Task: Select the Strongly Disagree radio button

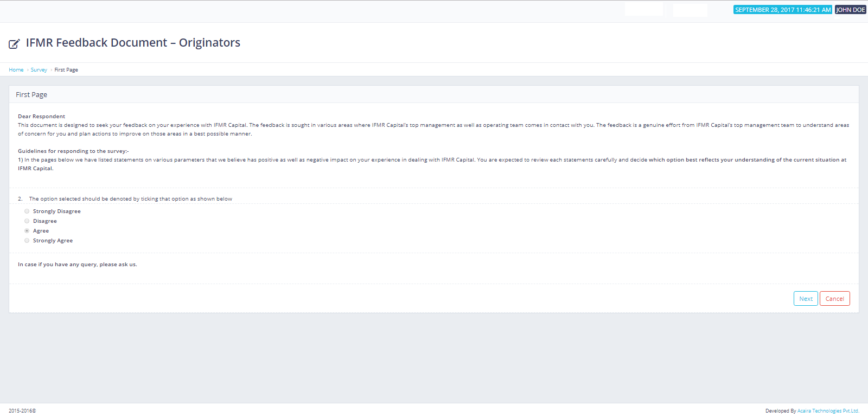Action: pyautogui.click(x=27, y=211)
